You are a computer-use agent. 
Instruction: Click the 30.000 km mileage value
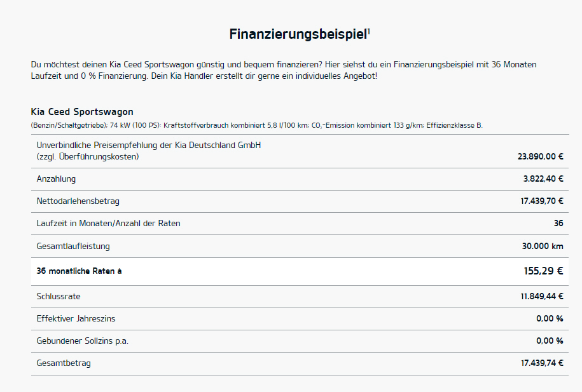click(543, 247)
